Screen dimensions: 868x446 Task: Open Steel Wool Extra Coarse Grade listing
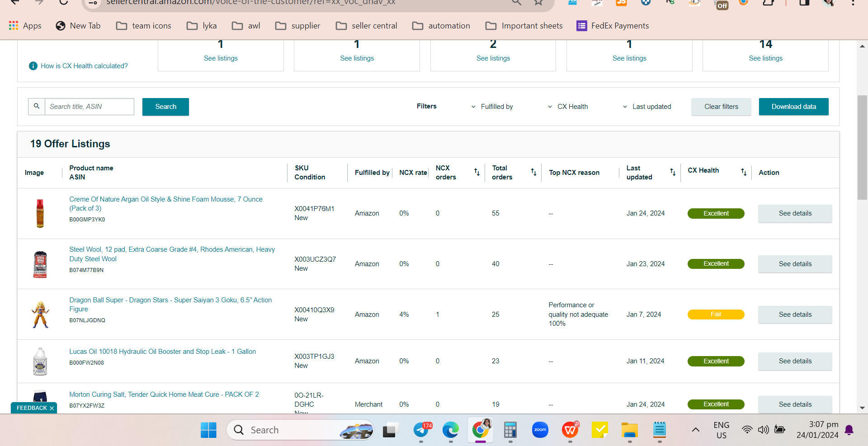[172, 254]
